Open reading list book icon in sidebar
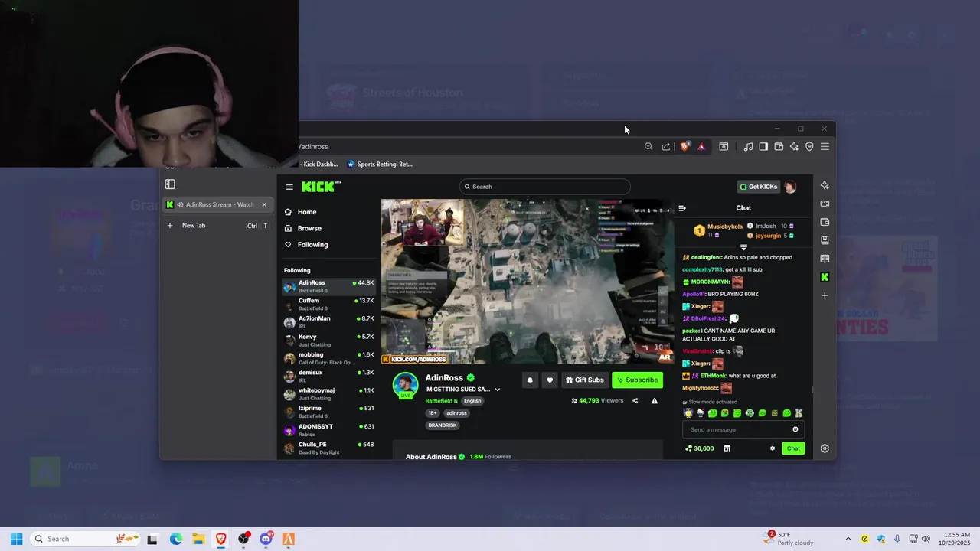 tap(825, 259)
